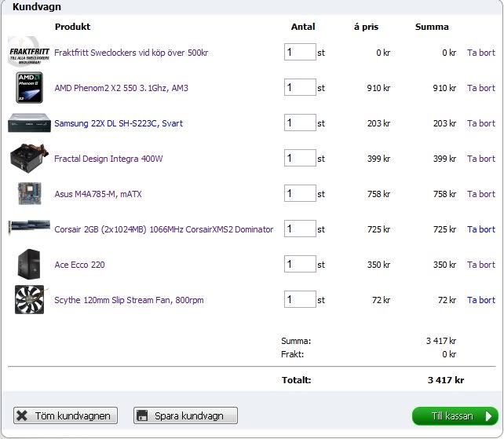Open the Scythe 120mm Slip Stream Fan link
This screenshot has height=439, width=504.
coord(129,300)
